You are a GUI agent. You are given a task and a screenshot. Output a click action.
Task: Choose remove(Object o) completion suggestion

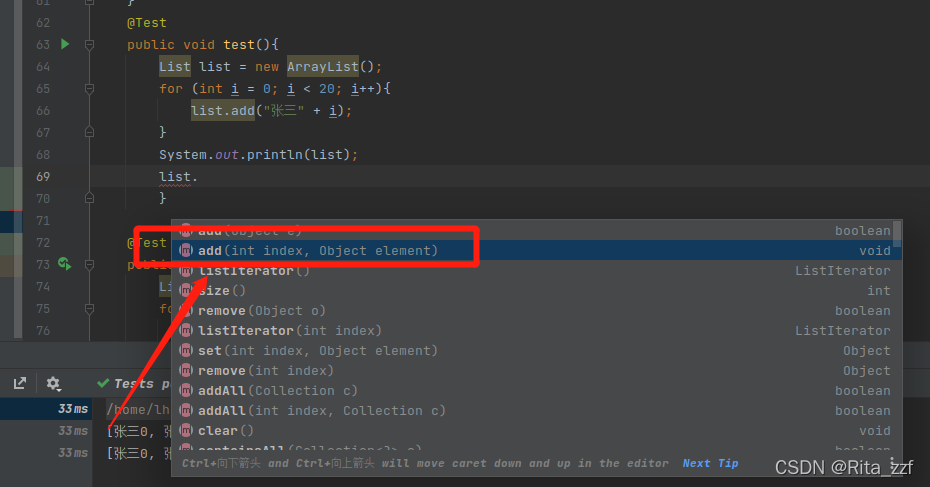[x=537, y=311]
